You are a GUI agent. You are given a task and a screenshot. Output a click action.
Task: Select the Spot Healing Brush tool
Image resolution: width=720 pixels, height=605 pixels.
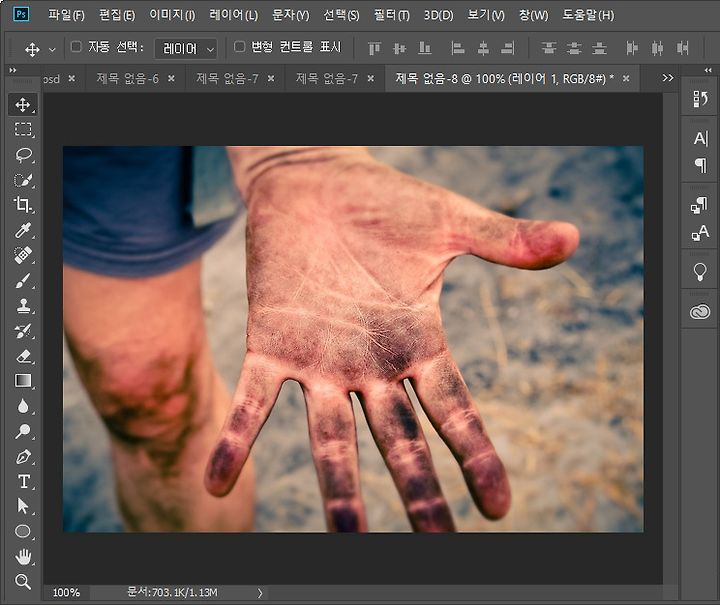point(23,255)
